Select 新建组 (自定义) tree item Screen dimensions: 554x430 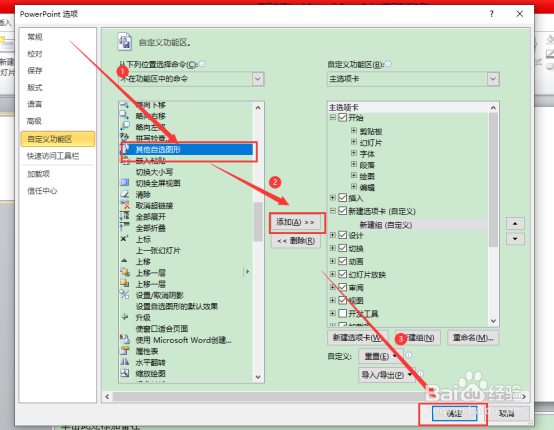[x=386, y=225]
